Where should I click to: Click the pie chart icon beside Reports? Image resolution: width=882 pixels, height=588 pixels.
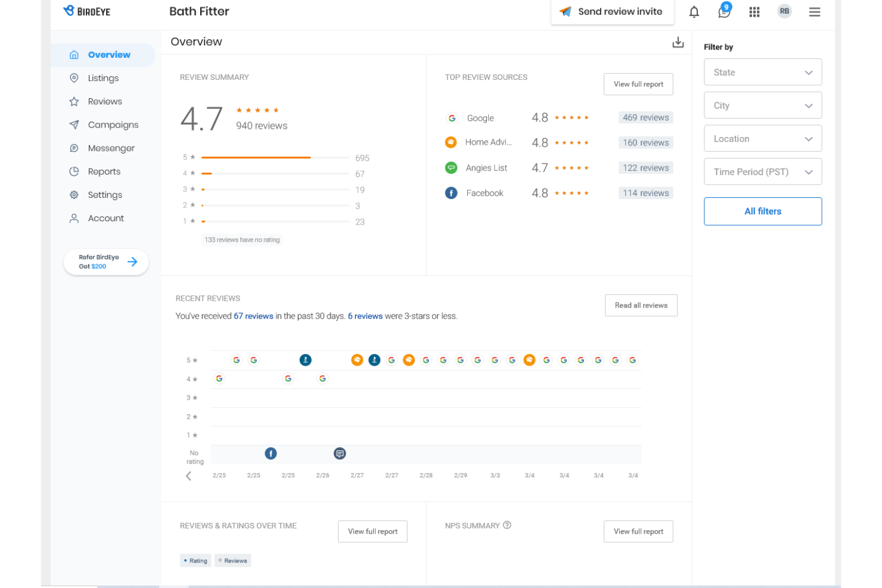(x=74, y=172)
